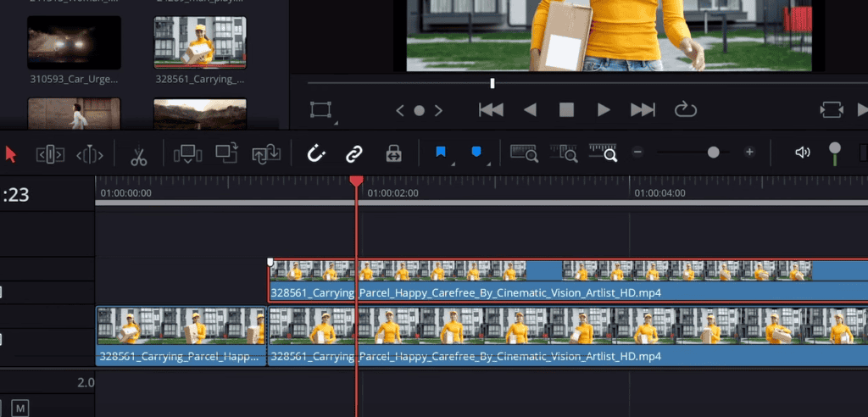The width and height of the screenshot is (868, 417).
Task: Select the 310593_Car_Urge media thumbnail
Action: pyautogui.click(x=75, y=42)
